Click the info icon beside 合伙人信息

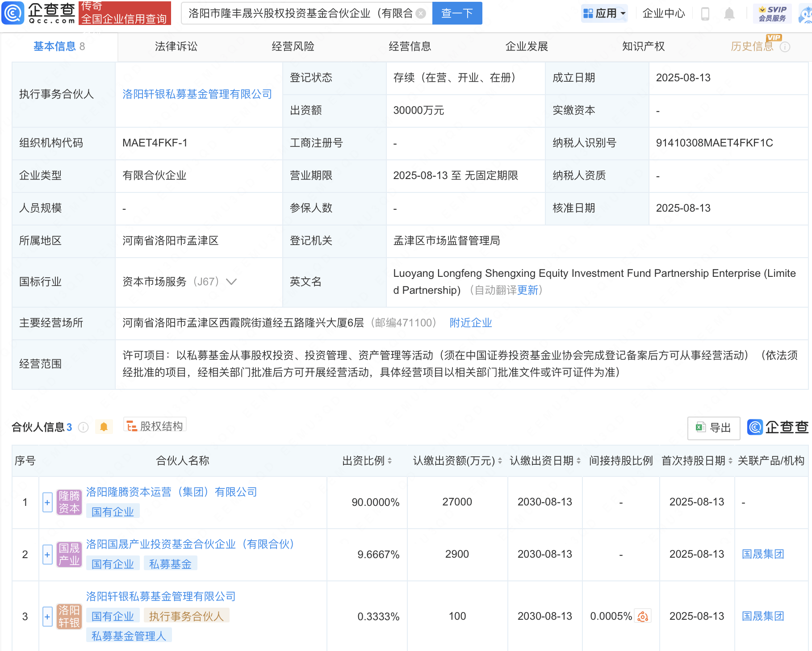pyautogui.click(x=83, y=427)
